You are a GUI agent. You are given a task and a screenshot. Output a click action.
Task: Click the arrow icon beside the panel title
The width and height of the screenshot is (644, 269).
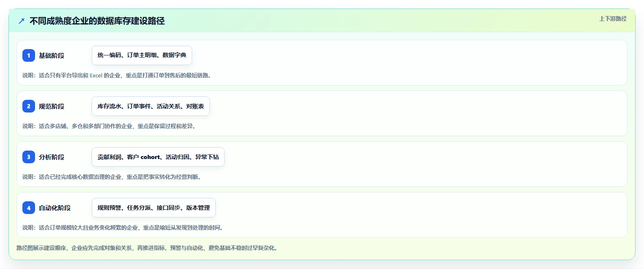[22, 21]
